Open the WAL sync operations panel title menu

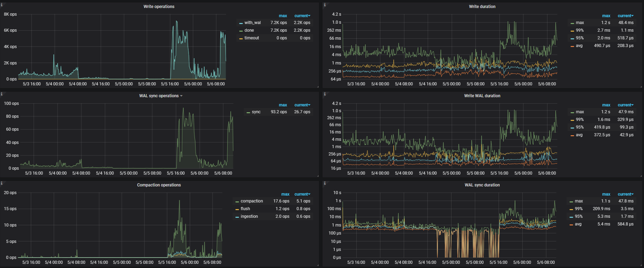[x=159, y=96]
